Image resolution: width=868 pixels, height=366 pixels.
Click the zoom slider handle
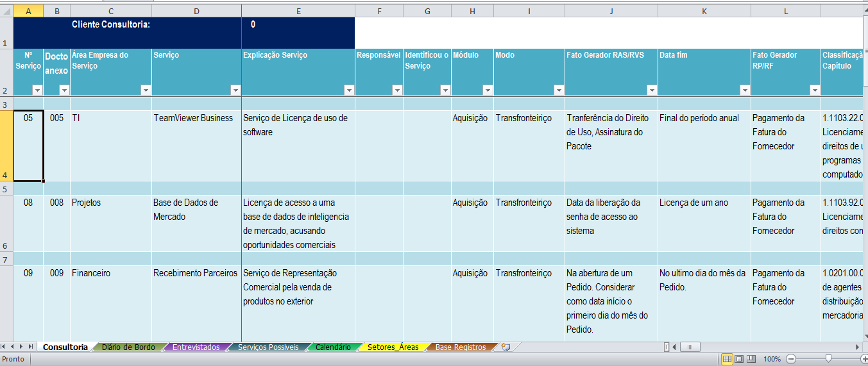point(828,359)
